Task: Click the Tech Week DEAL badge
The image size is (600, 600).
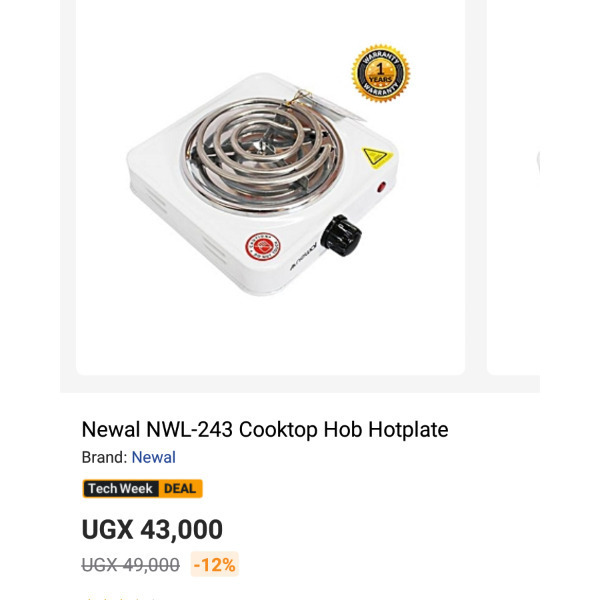Action: (x=142, y=489)
